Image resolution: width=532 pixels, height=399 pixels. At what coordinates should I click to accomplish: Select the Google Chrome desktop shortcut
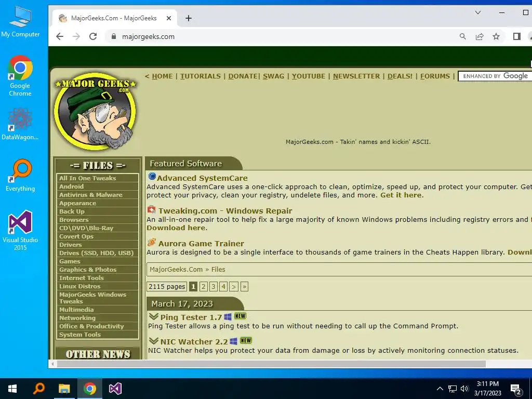[x=20, y=76]
